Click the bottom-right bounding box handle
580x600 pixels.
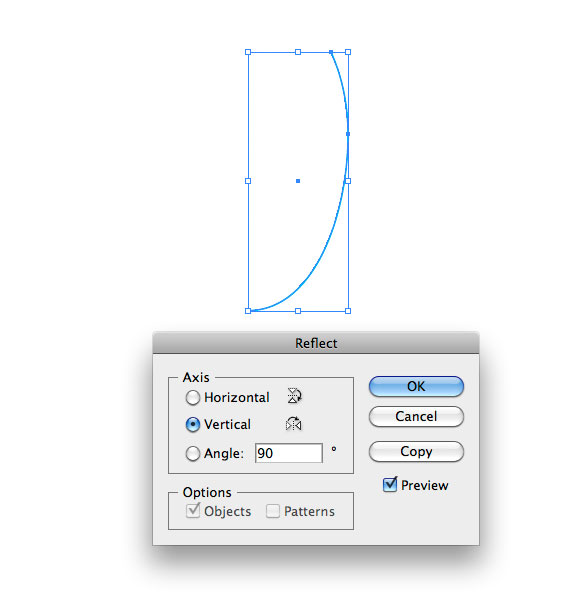point(348,311)
